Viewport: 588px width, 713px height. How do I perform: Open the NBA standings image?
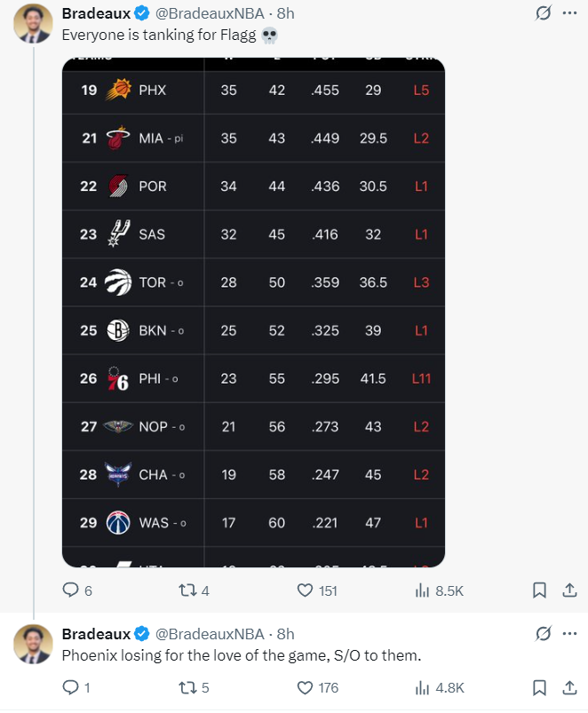[253, 313]
